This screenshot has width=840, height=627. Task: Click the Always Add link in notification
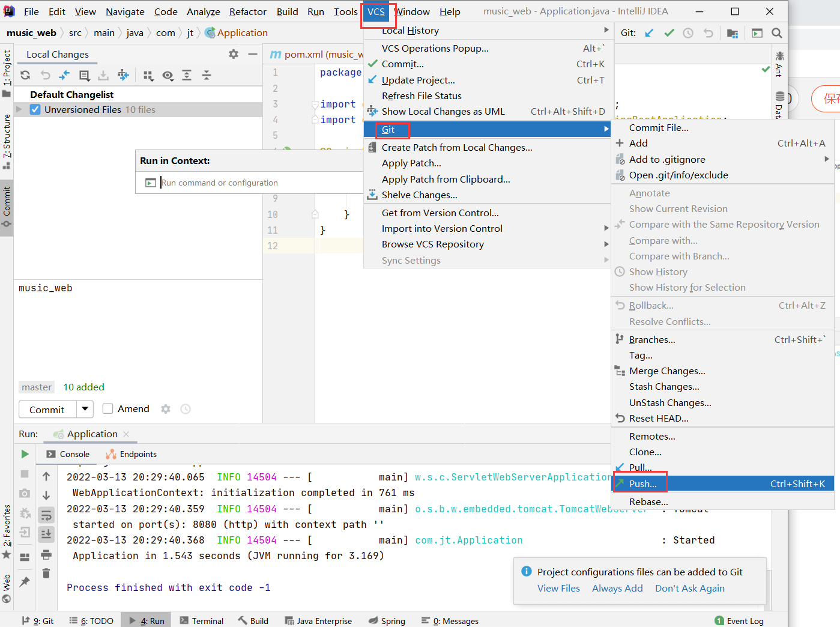(617, 589)
